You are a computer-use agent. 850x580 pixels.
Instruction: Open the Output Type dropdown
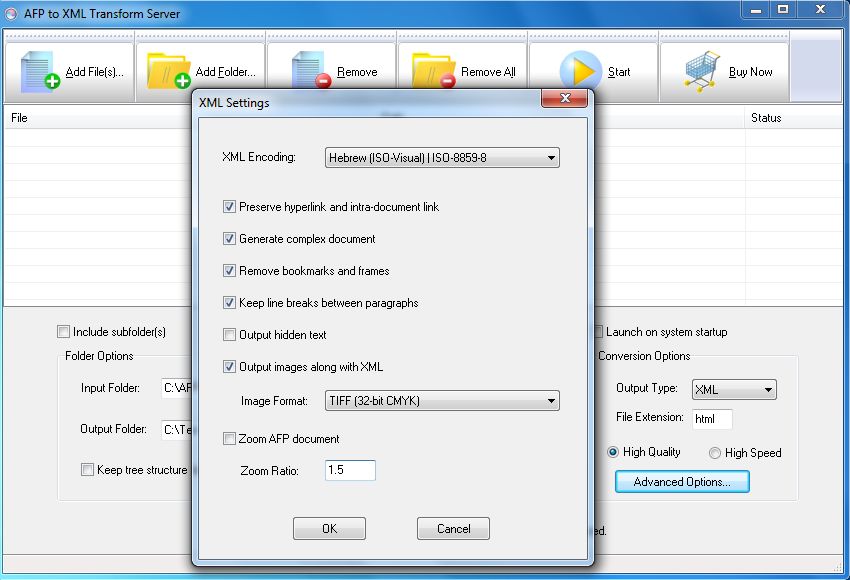(x=735, y=389)
